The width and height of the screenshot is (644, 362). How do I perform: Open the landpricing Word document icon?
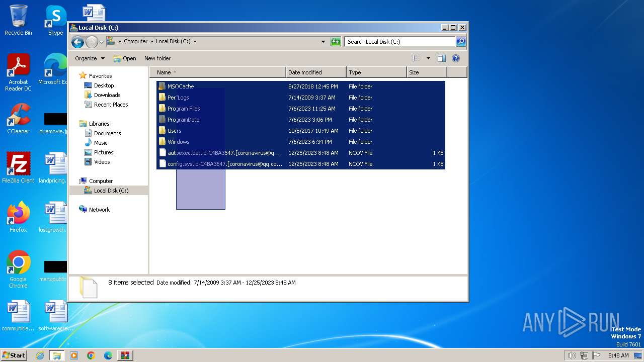pyautogui.click(x=53, y=168)
